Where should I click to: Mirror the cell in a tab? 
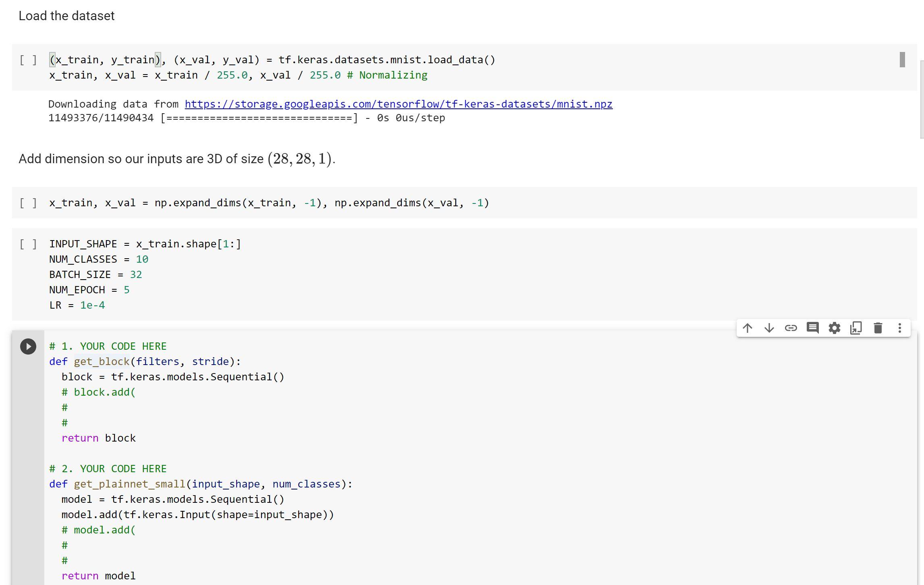856,328
